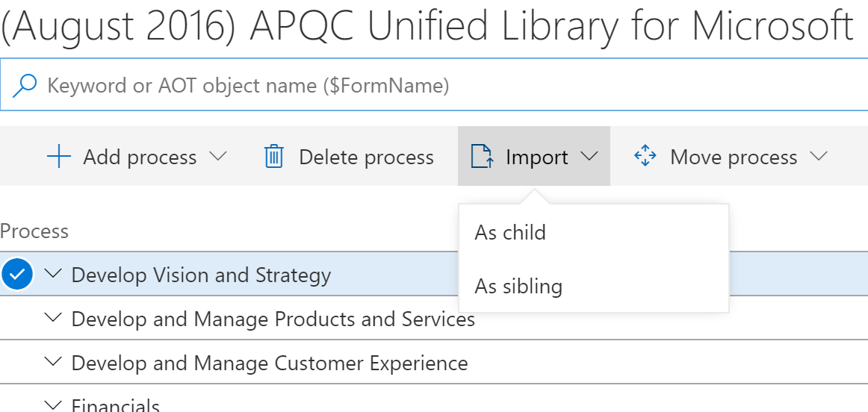The image size is (868, 412).
Task: Click the search magnifier icon
Action: point(25,85)
